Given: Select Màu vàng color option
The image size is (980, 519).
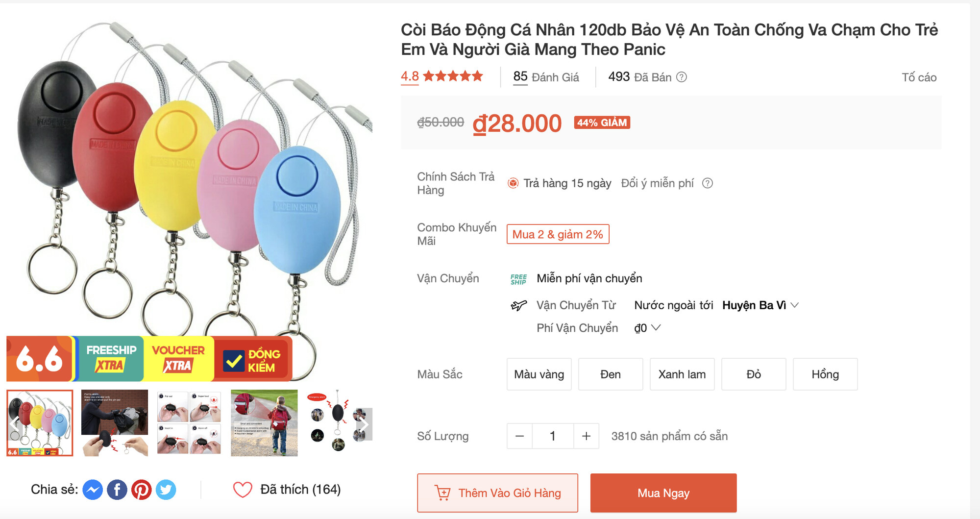Looking at the screenshot, I should click(539, 374).
